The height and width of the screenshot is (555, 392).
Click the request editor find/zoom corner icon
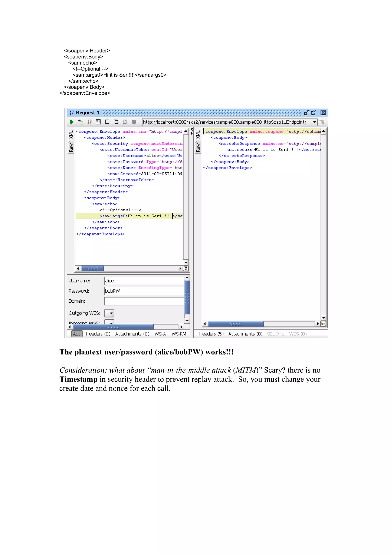186,268
